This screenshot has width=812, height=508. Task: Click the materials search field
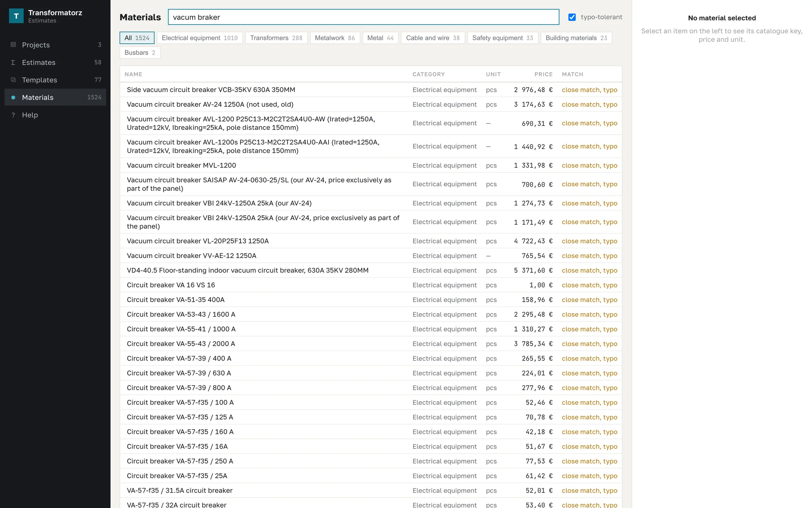364,17
